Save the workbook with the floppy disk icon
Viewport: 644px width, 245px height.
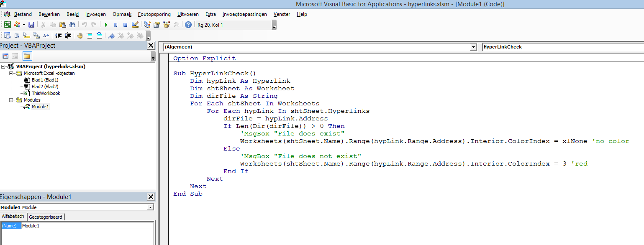pos(31,25)
